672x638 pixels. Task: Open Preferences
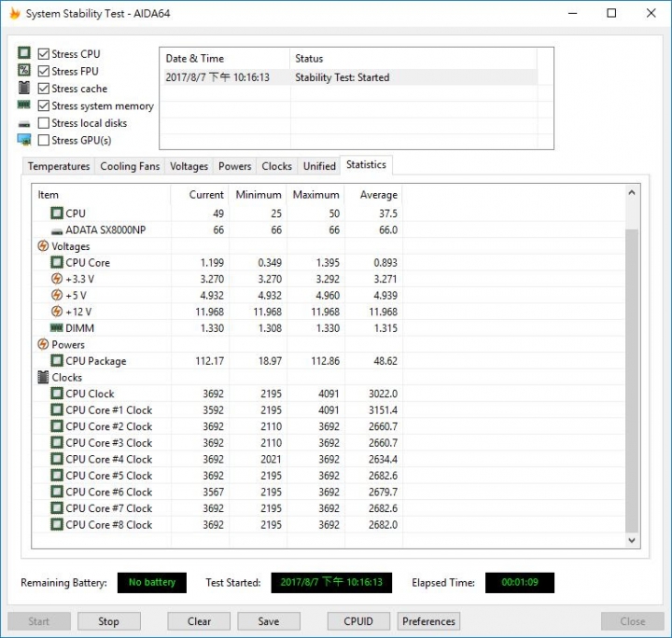pos(428,621)
